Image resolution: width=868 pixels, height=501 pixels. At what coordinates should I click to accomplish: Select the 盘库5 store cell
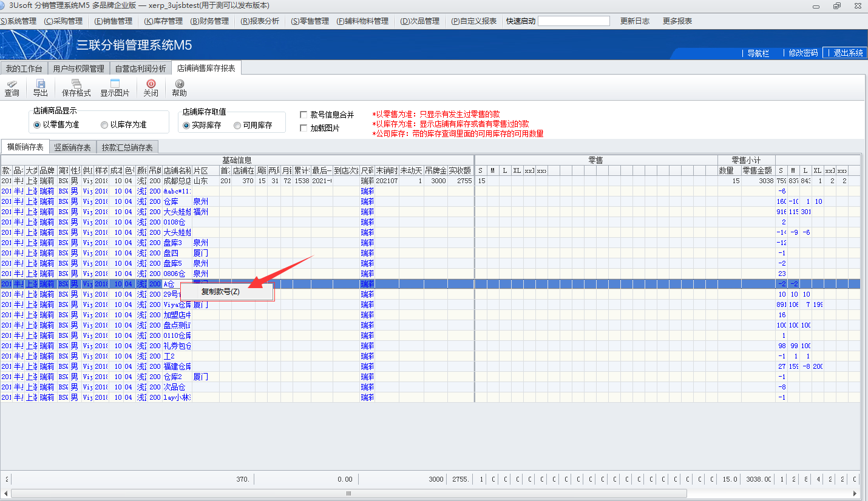(x=177, y=263)
